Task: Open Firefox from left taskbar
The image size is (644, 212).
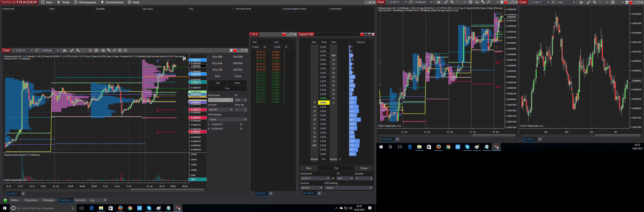Action: point(120,208)
